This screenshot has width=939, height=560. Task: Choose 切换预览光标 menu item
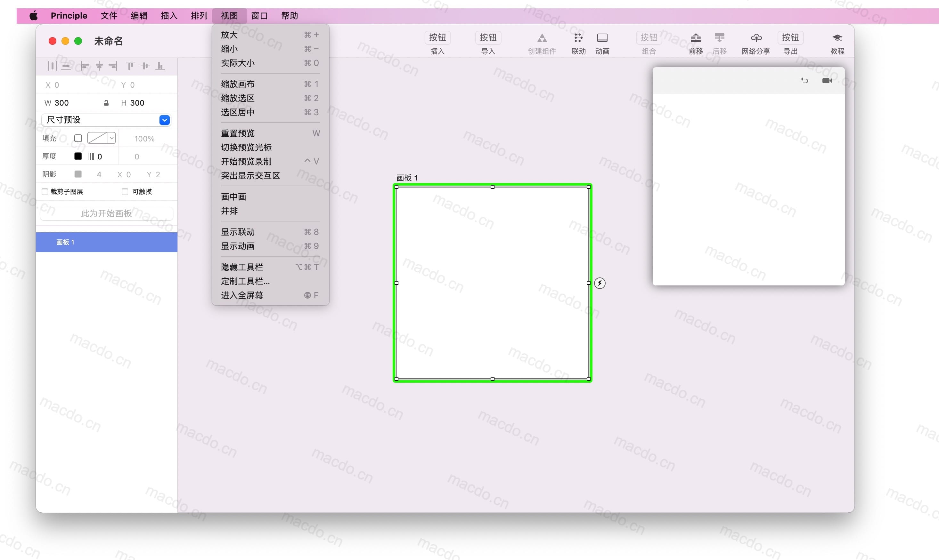point(270,148)
